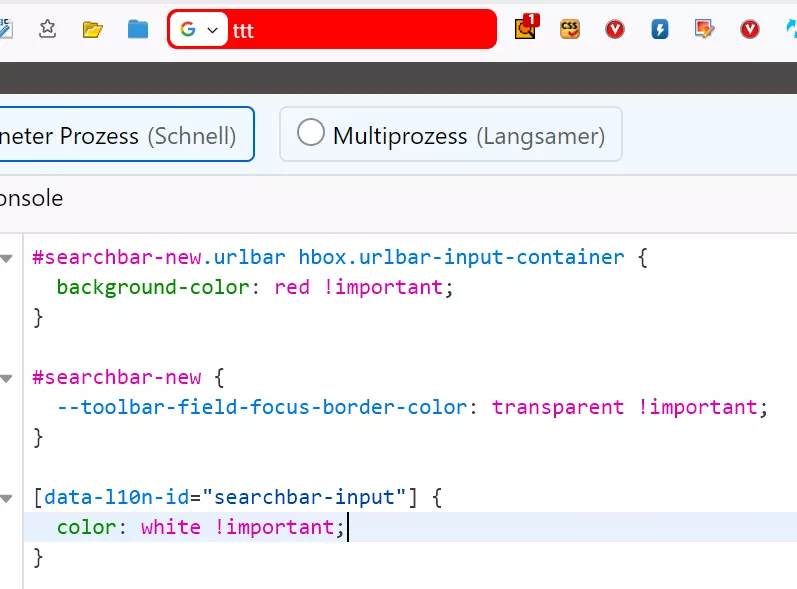Open extension icon with red notification badge
The width and height of the screenshot is (797, 589).
pyautogui.click(x=526, y=28)
